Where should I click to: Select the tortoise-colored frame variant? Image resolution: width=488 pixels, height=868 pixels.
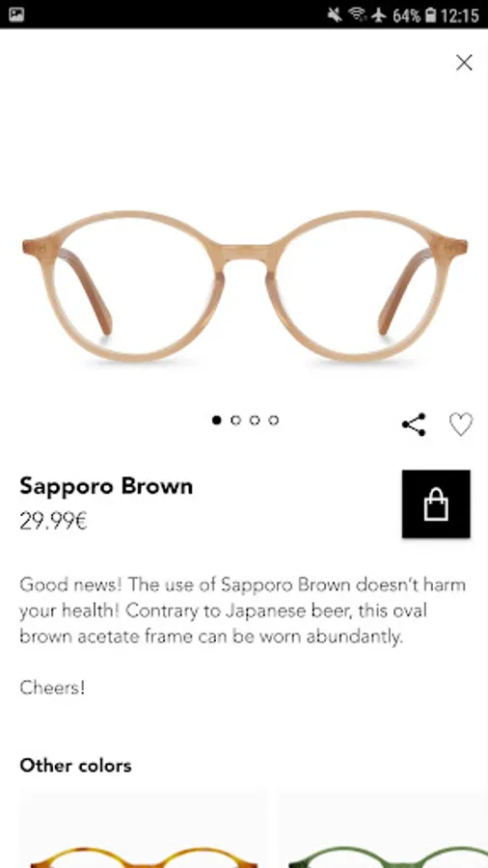[143, 828]
